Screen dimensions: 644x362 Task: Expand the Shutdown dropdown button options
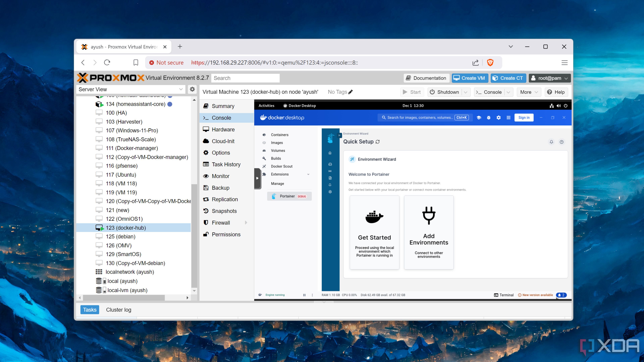(x=465, y=92)
